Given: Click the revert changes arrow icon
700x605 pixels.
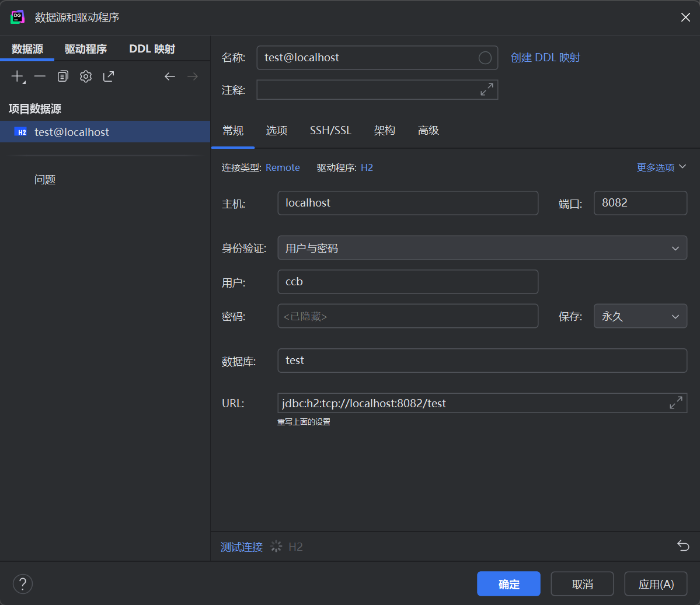Looking at the screenshot, I should click(683, 545).
